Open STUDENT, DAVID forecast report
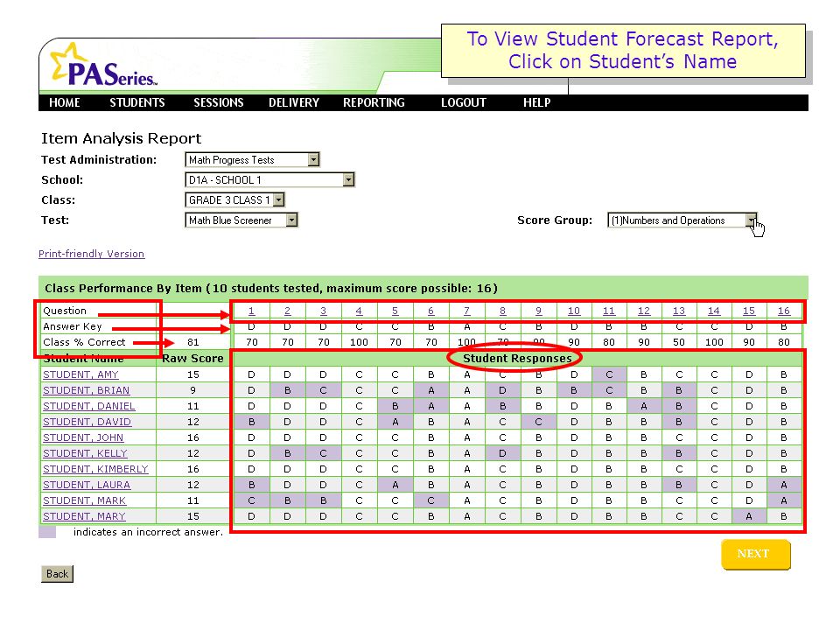This screenshot has width=840, height=630. click(x=87, y=422)
